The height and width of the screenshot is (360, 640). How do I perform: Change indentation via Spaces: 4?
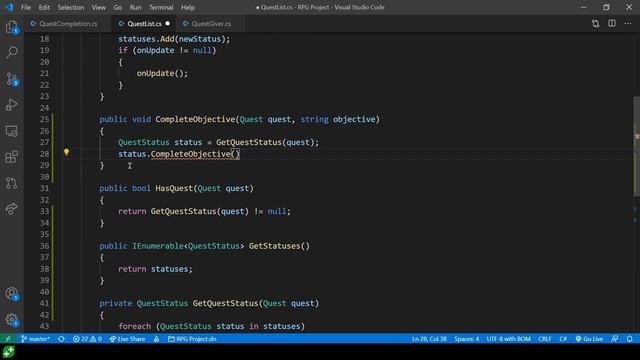467,339
